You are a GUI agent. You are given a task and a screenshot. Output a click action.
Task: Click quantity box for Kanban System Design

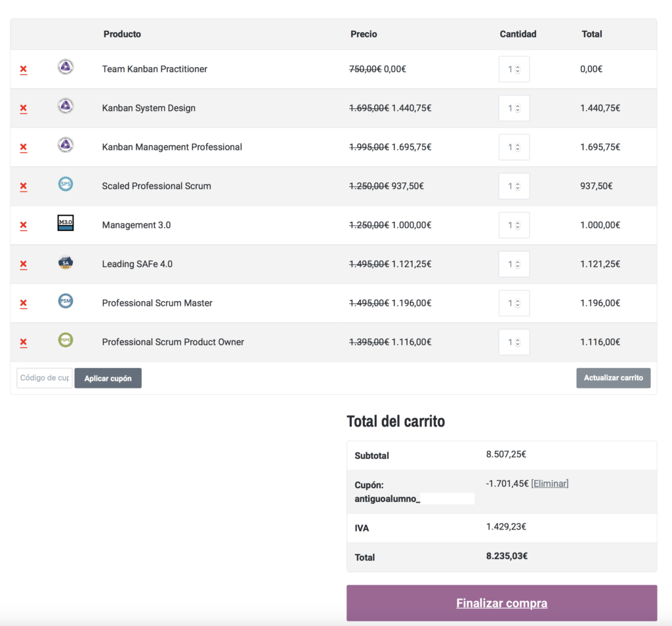[x=514, y=108]
